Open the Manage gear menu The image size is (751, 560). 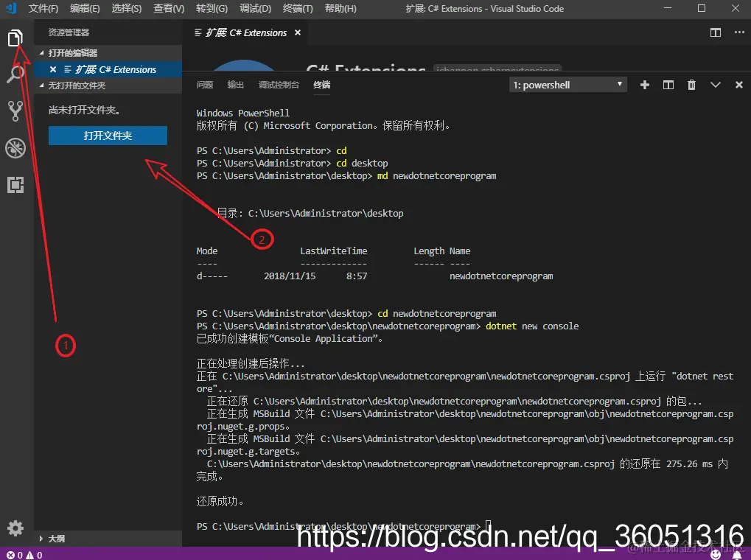coord(15,528)
